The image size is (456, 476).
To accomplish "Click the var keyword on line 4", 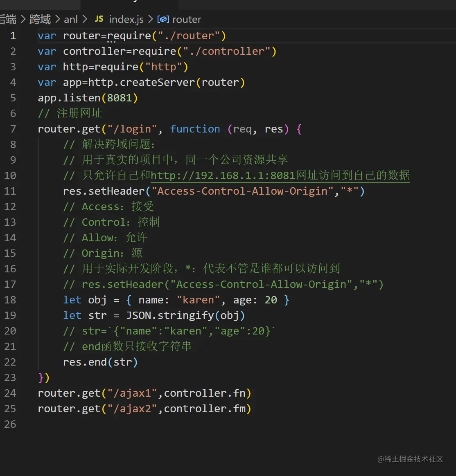I will (x=47, y=82).
